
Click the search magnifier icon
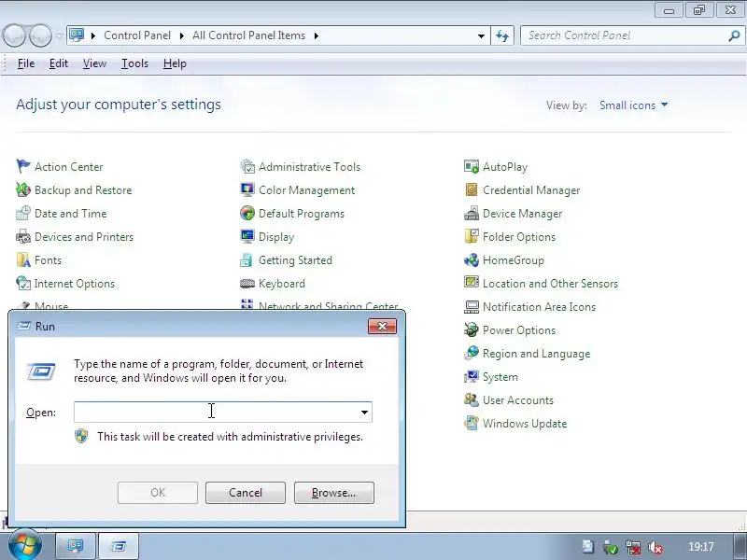tap(734, 35)
